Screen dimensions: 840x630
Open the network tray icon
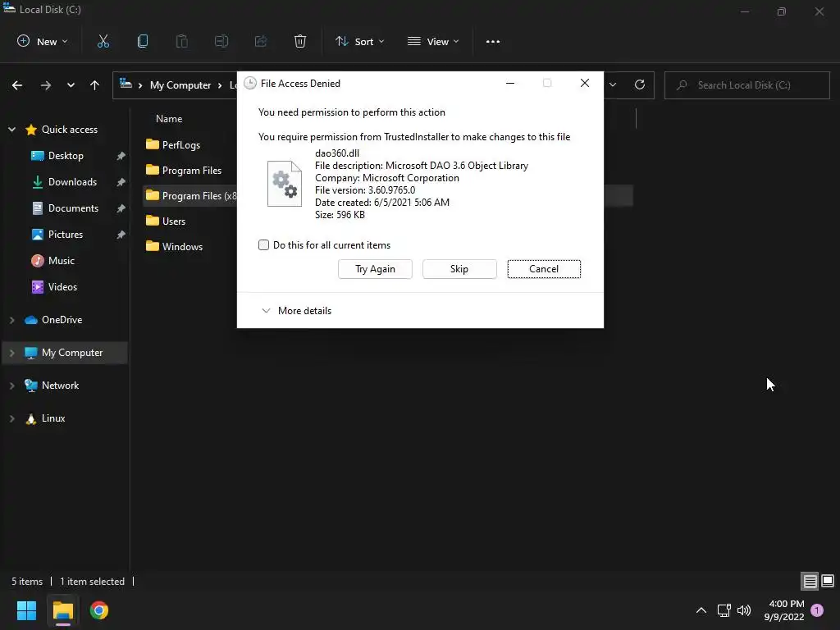coord(724,610)
